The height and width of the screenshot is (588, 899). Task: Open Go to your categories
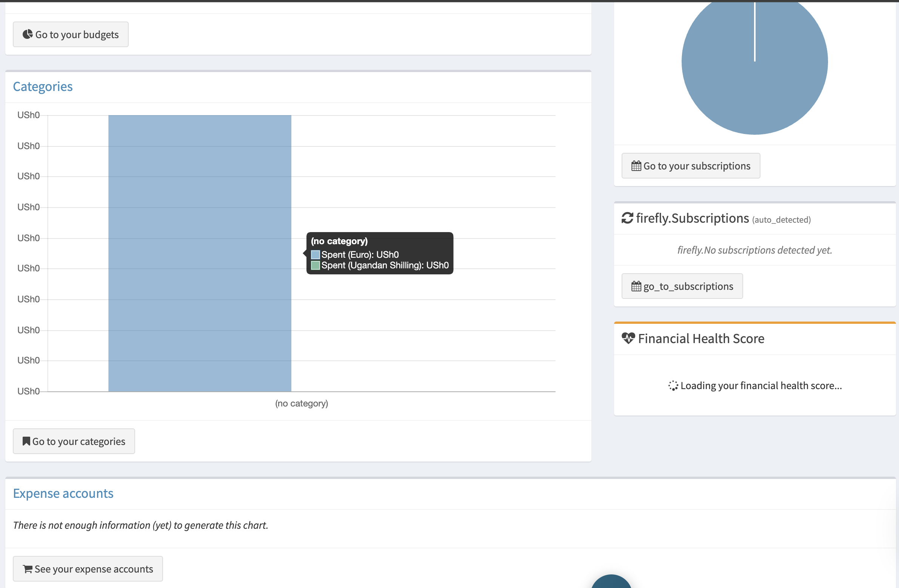74,441
